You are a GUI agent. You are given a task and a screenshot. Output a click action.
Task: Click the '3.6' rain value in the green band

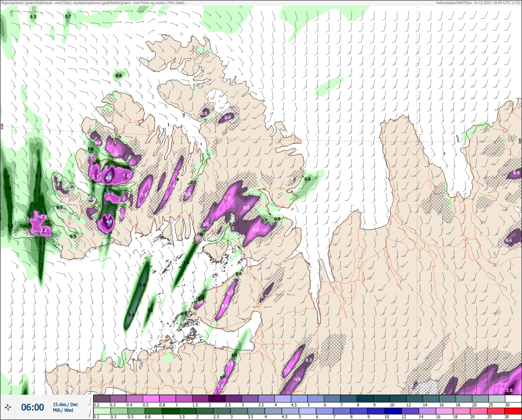131,315
